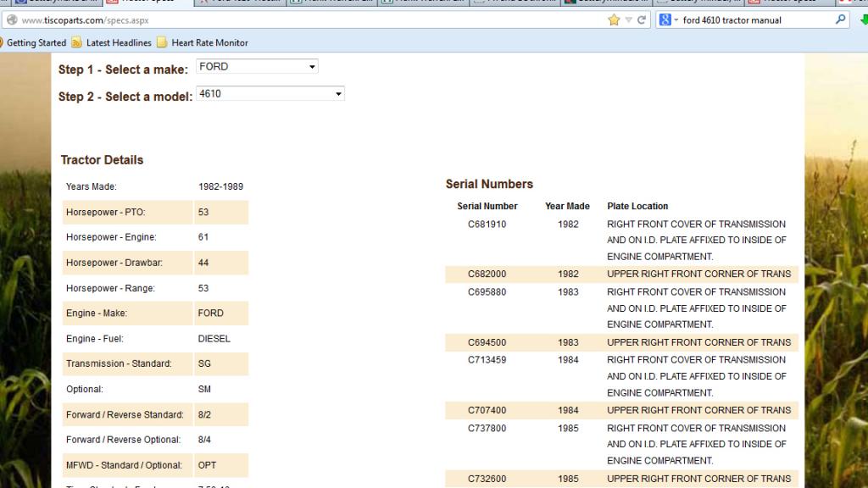
Task: Click serial number C682000
Action: point(487,274)
